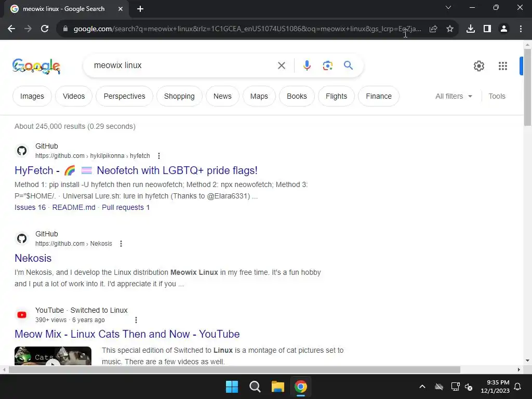Open File Explorer from taskbar
Image resolution: width=532 pixels, height=399 pixels.
click(x=278, y=387)
